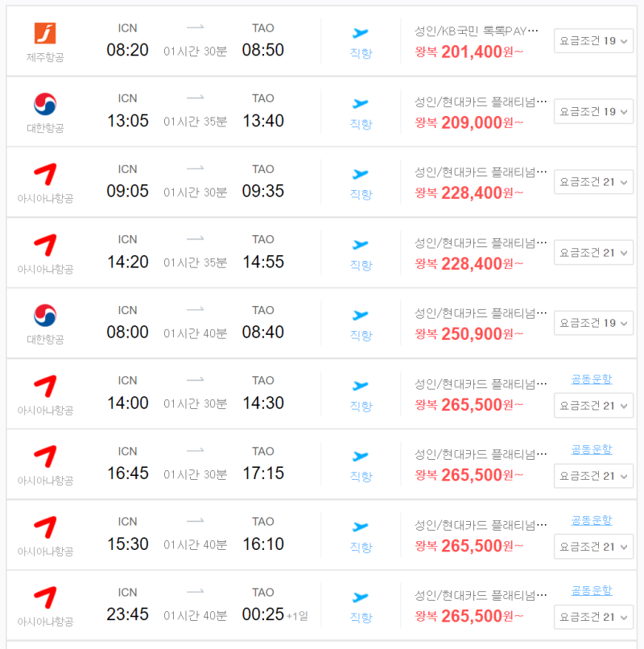Click the Korean Air logo on the 13:05 flight
644x649 pixels.
click(45, 104)
